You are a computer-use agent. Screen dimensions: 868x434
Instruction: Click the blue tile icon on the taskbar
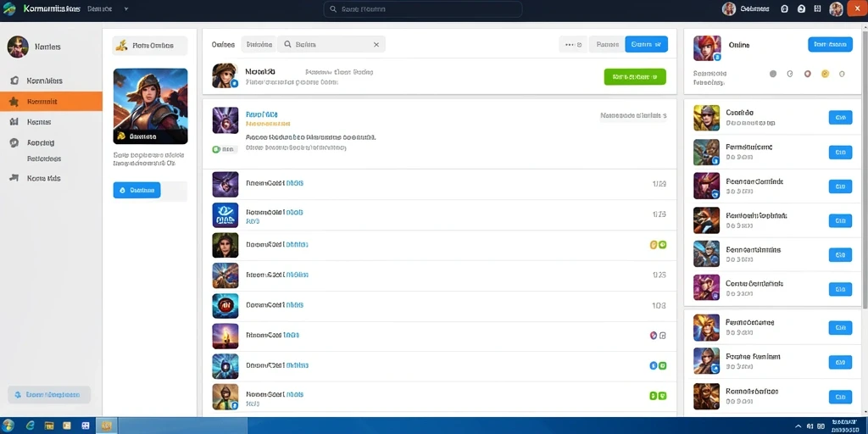86,426
